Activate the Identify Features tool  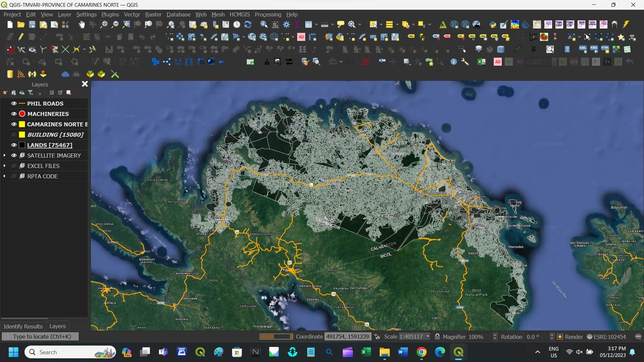point(264,24)
